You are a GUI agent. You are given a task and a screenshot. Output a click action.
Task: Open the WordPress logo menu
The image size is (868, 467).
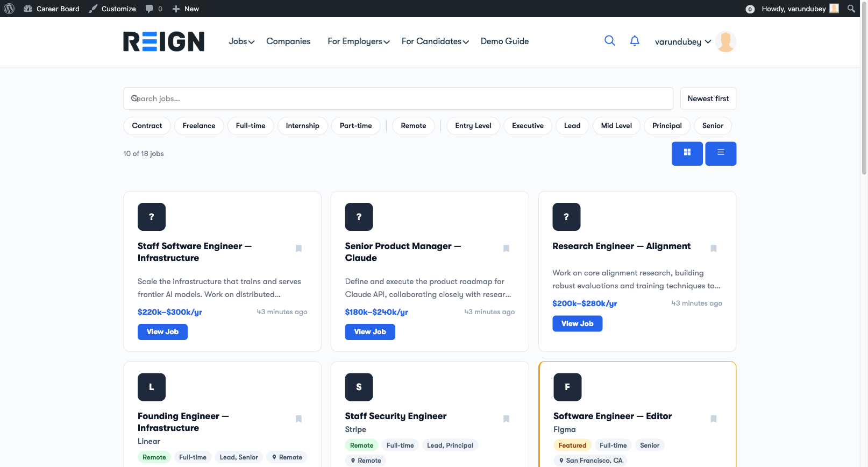pos(9,9)
